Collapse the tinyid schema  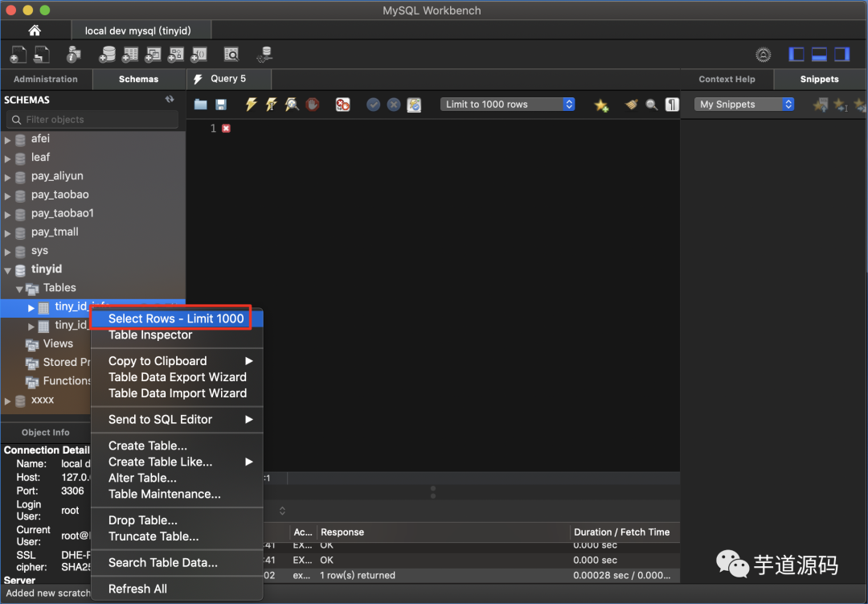coord(8,270)
